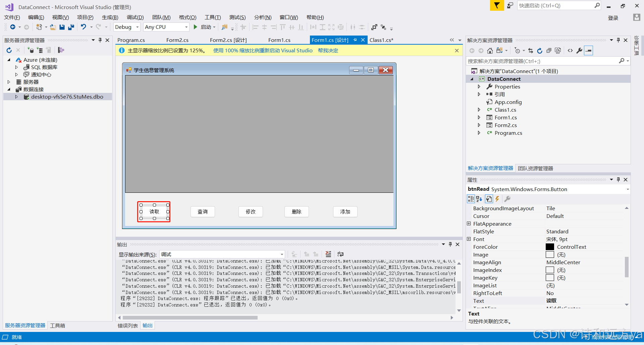Image resolution: width=644 pixels, height=345 pixels.
Task: Open btnRead object selector dropdown in Properties
Action: [x=628, y=189]
